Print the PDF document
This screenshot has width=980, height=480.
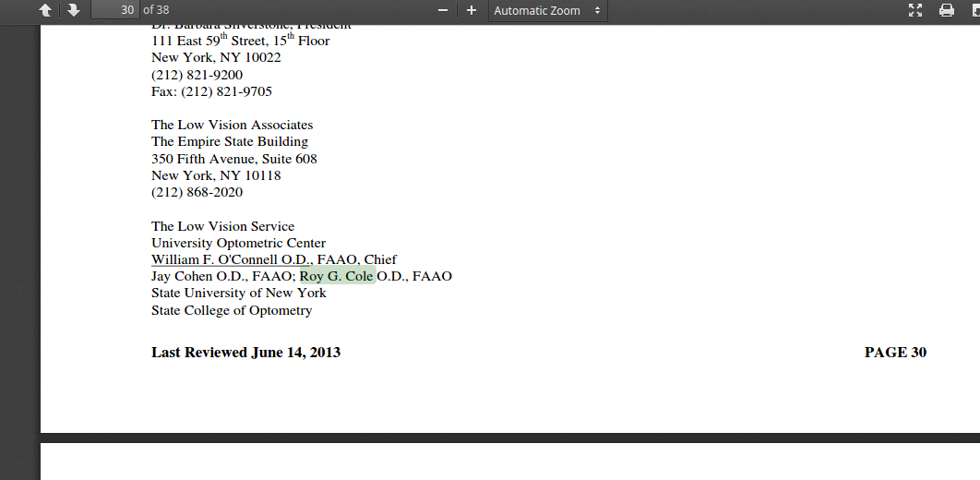pos(947,10)
